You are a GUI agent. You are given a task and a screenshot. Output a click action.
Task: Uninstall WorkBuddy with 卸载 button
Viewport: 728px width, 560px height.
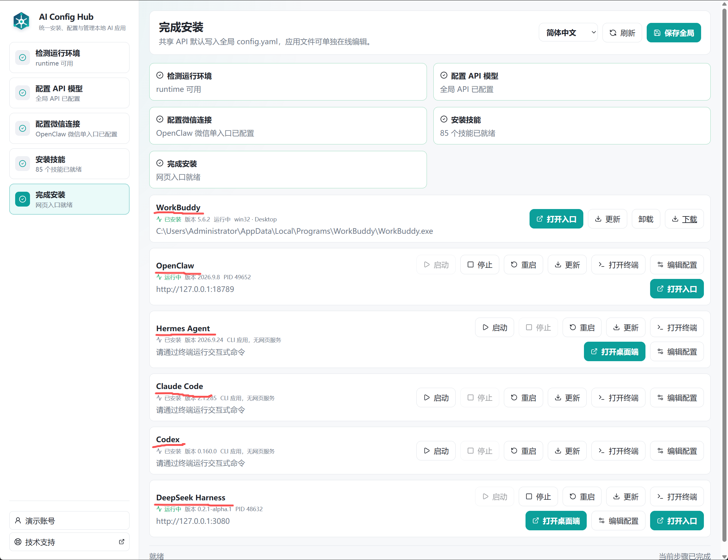point(646,219)
